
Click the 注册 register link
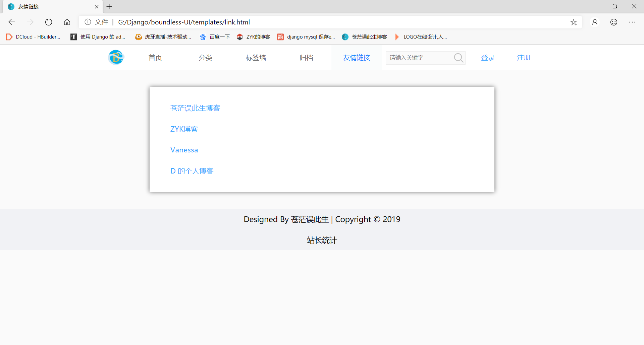coord(524,58)
